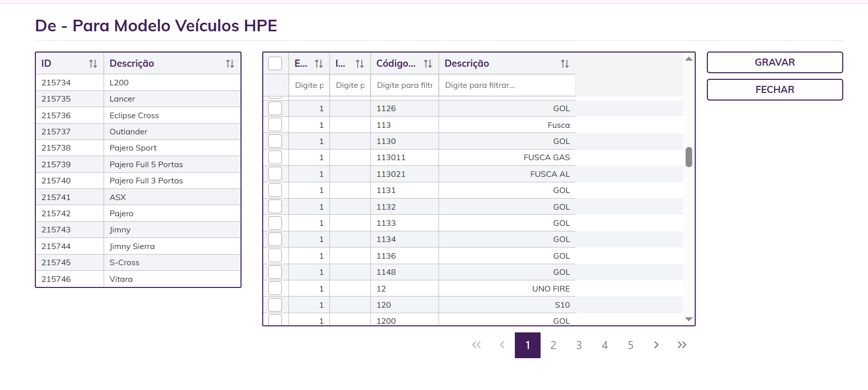Toggle select-all checkbox in table header
The image size is (868, 390).
[x=275, y=64]
